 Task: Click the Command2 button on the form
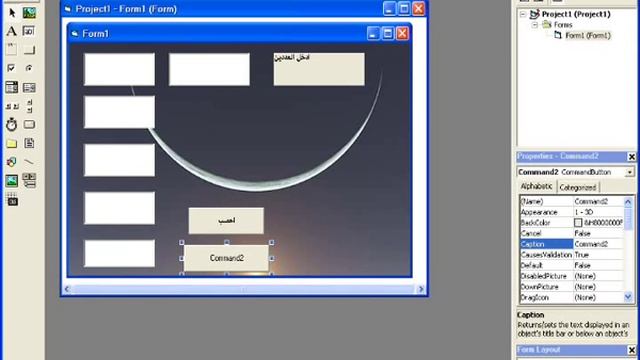point(227,258)
